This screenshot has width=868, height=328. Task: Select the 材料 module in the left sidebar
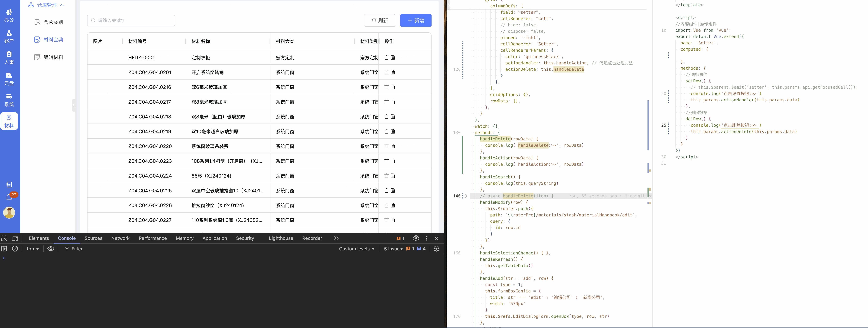(x=9, y=121)
